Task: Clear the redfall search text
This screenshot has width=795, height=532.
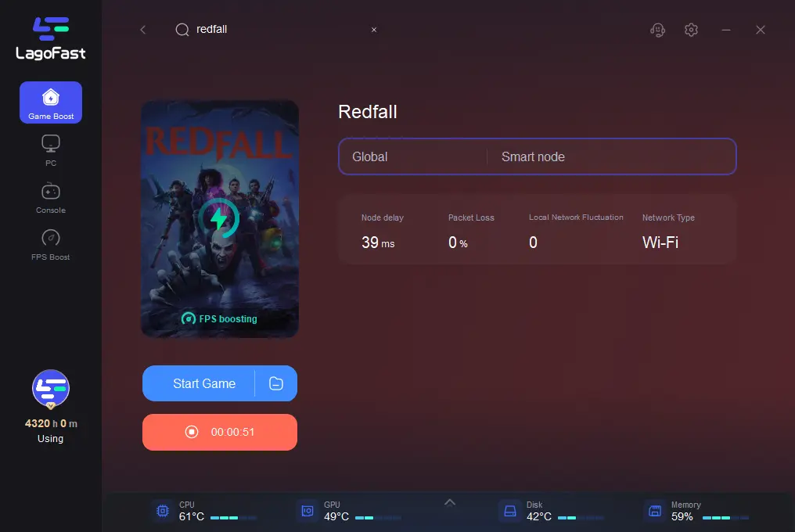Action: coord(374,30)
